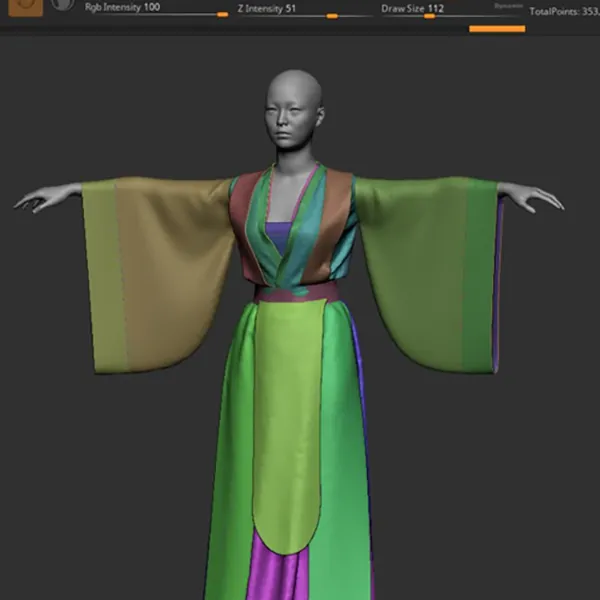Click the gray sphere icon

[x=63, y=4]
